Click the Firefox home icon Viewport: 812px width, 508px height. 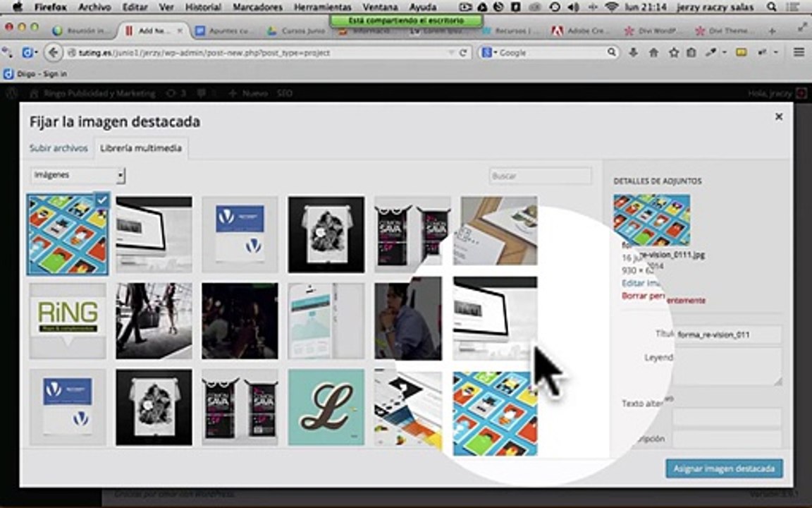(x=653, y=52)
